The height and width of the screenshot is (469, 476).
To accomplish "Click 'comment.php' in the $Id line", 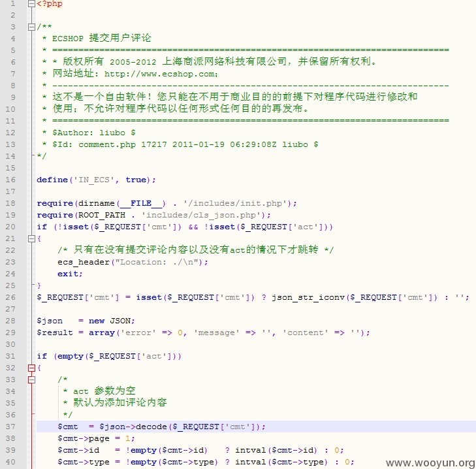I will (107, 144).
